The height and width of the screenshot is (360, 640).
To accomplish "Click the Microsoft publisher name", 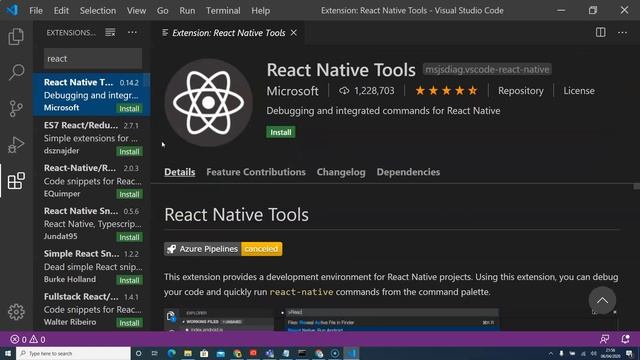I will point(292,91).
